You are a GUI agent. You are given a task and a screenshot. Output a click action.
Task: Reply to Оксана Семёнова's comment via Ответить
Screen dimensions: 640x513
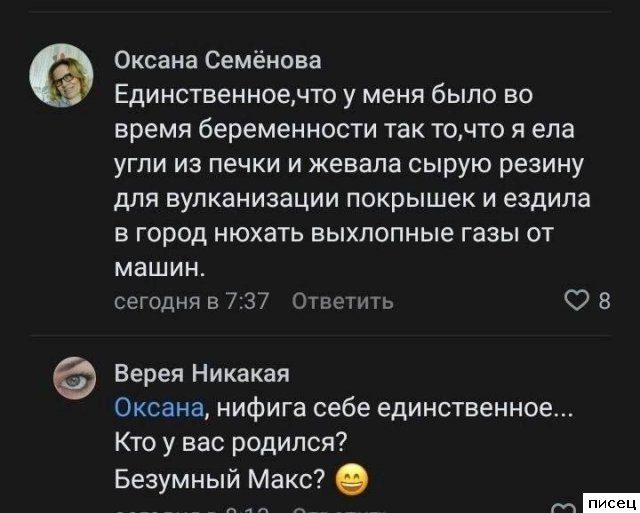(x=341, y=302)
